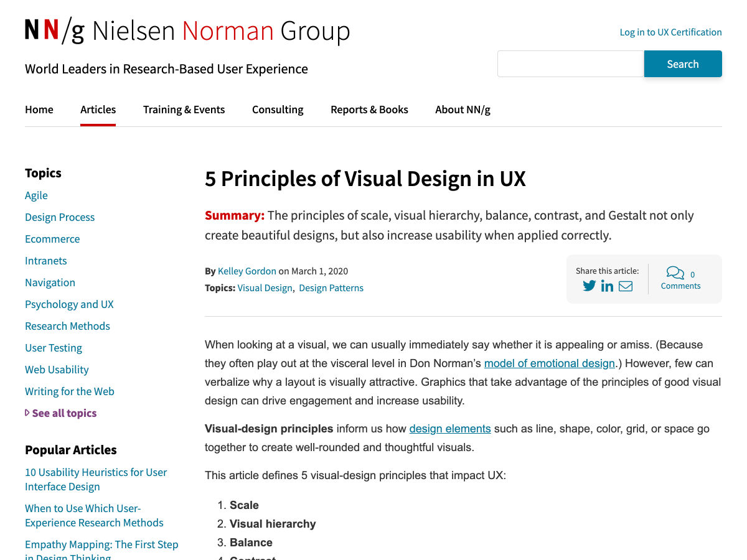Click the NN/g logo

(x=187, y=30)
